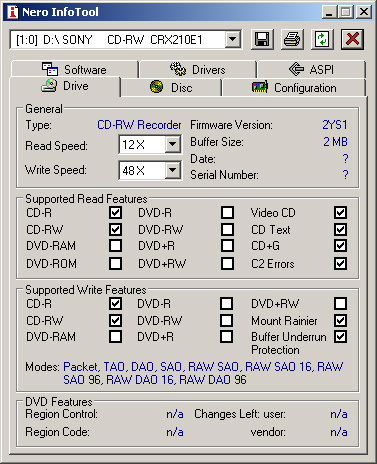
Task: Click the Read Speed 12X value field
Action: pos(142,144)
